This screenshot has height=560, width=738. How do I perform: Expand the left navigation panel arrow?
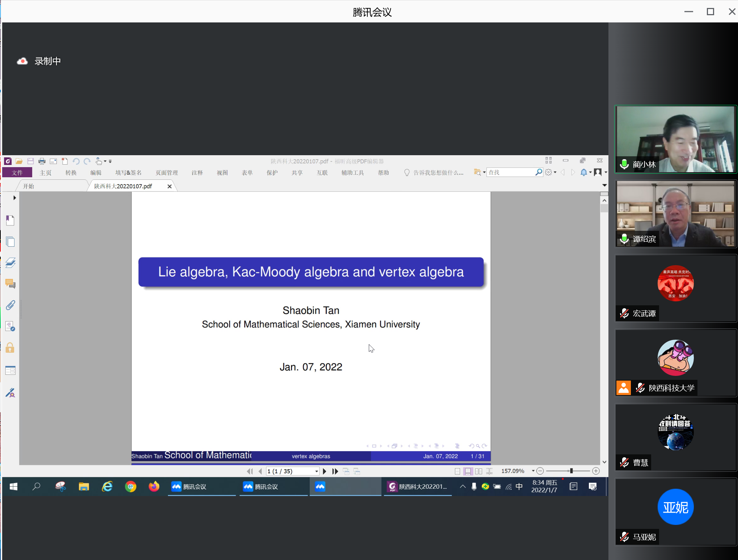coord(14,198)
